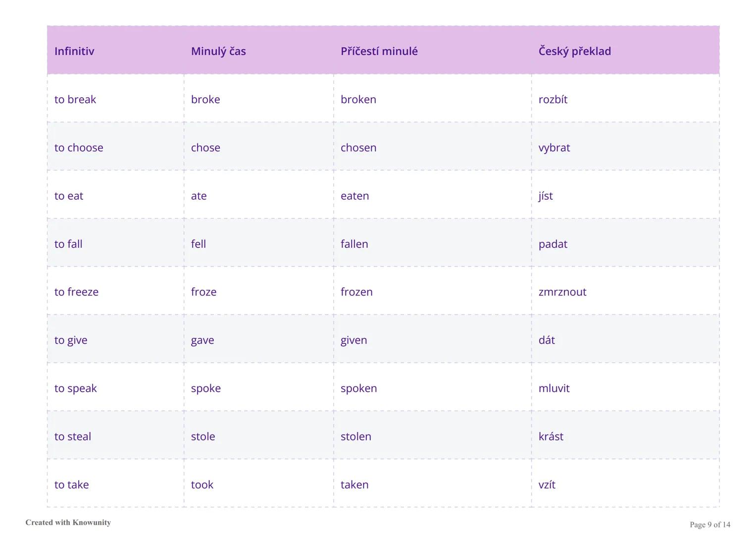
Task: Click the word 'chose' in table
Action: click(x=205, y=148)
